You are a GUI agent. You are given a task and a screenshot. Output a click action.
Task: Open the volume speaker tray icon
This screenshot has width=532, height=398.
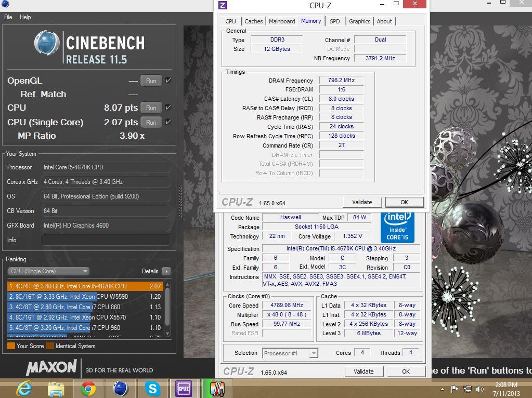tap(480, 389)
